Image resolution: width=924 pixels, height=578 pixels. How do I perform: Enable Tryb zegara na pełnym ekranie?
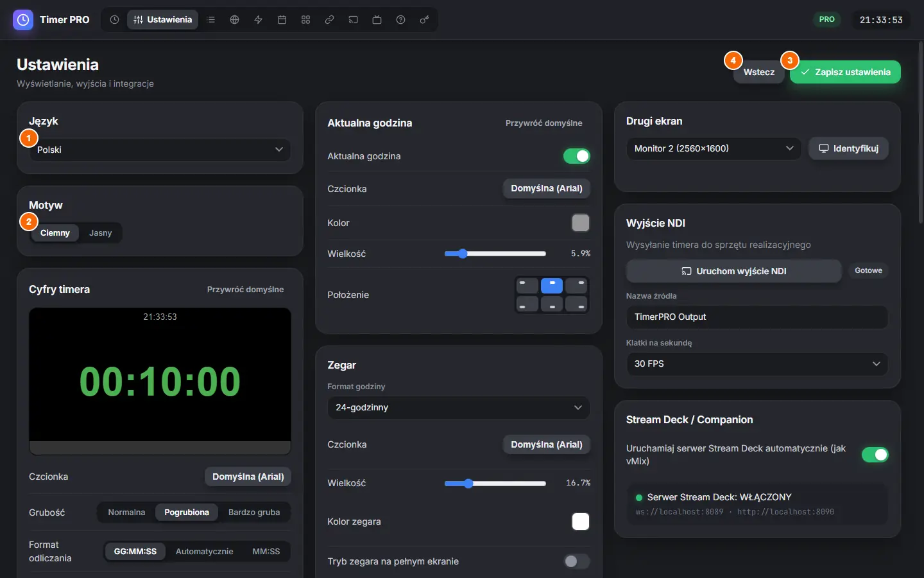[x=577, y=561]
